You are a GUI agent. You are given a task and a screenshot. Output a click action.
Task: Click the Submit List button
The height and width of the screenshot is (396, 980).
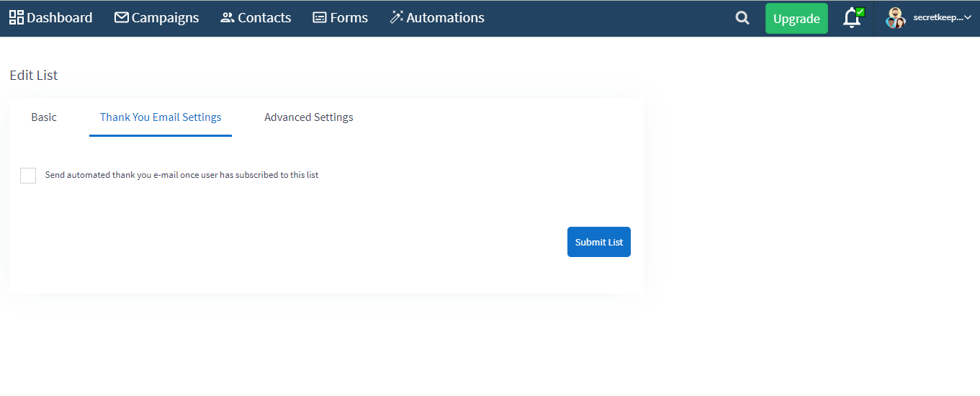click(599, 242)
